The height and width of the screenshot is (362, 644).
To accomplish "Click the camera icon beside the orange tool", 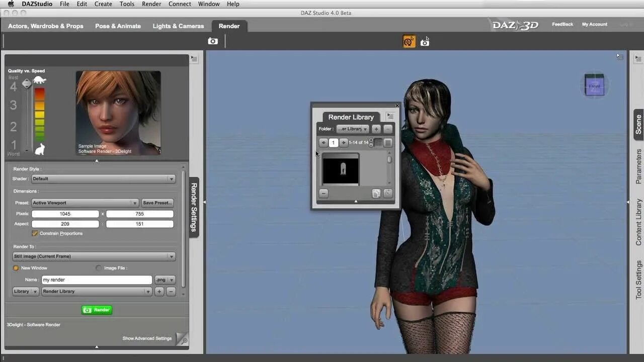I will pos(425,42).
